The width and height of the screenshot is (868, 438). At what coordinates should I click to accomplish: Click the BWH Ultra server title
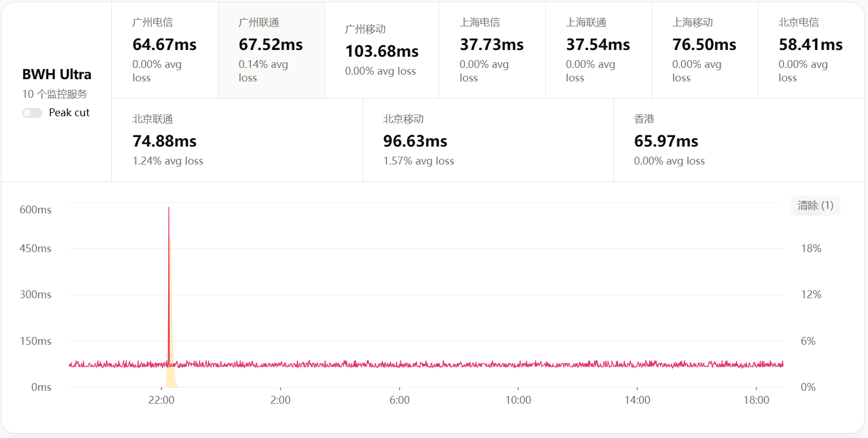pos(57,74)
